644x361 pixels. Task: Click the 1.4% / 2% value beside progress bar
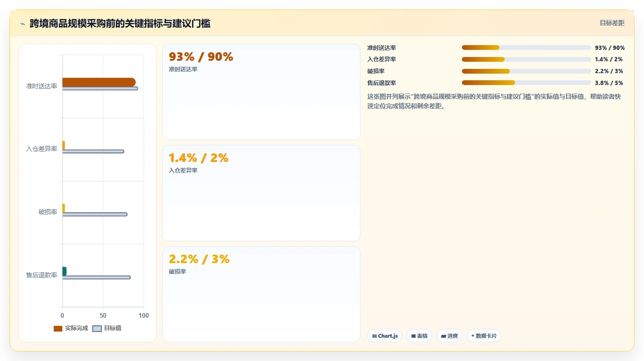[609, 60]
